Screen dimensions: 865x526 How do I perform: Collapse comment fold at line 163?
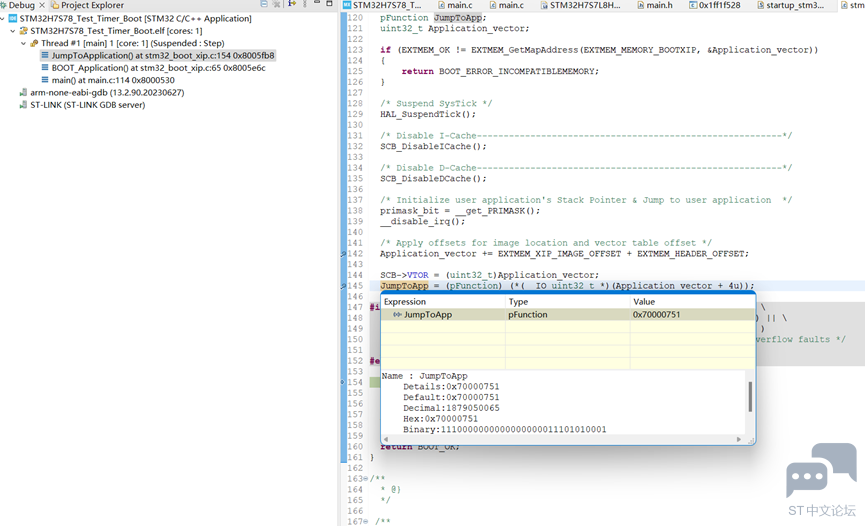365,479
